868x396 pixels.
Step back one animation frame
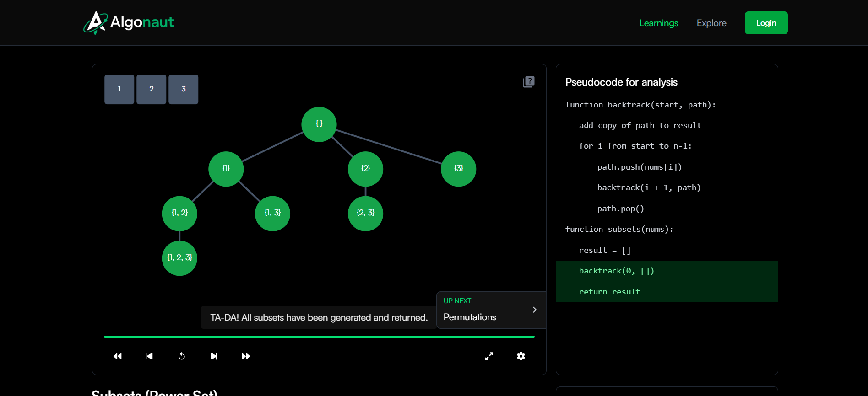[x=150, y=356]
